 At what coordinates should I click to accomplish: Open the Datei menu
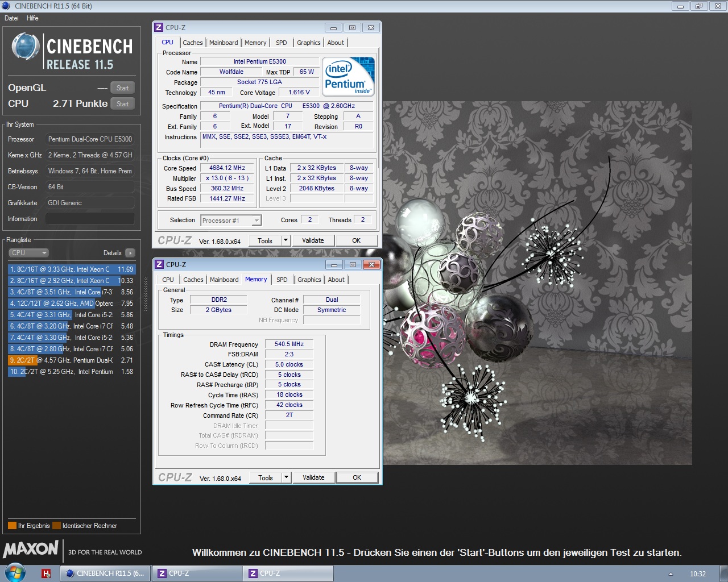pyautogui.click(x=11, y=18)
